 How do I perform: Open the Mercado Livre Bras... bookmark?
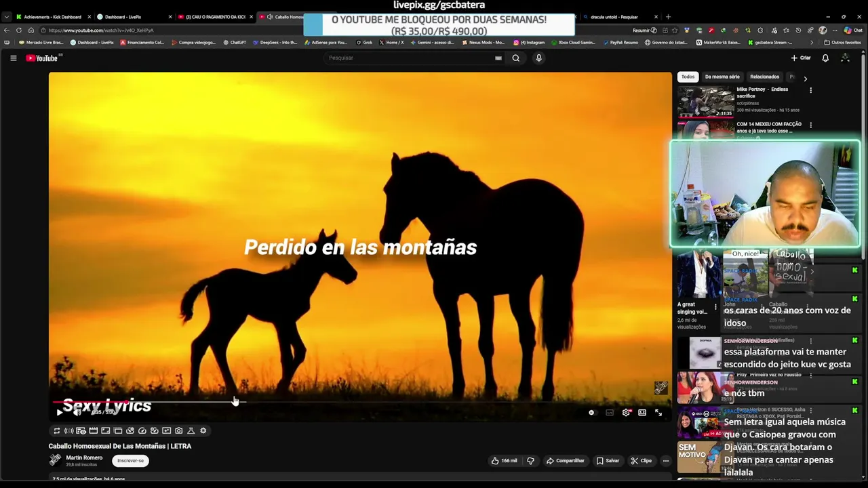tap(40, 43)
